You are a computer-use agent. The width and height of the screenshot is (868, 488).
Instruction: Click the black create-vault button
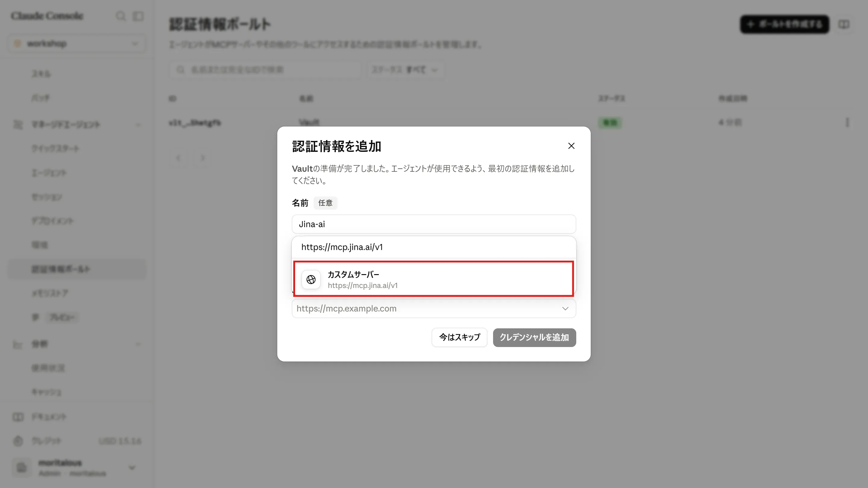(x=785, y=24)
